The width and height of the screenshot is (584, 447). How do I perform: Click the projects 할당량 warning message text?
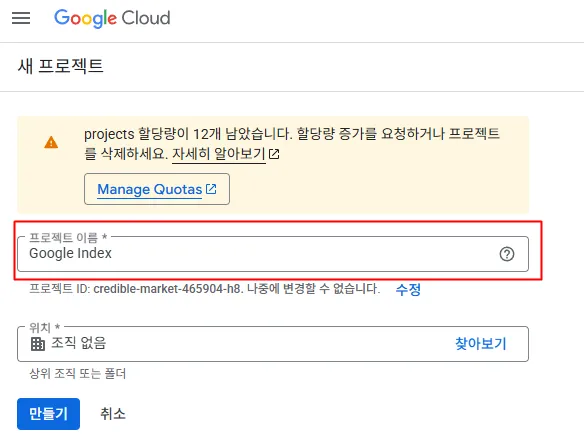pos(292,143)
